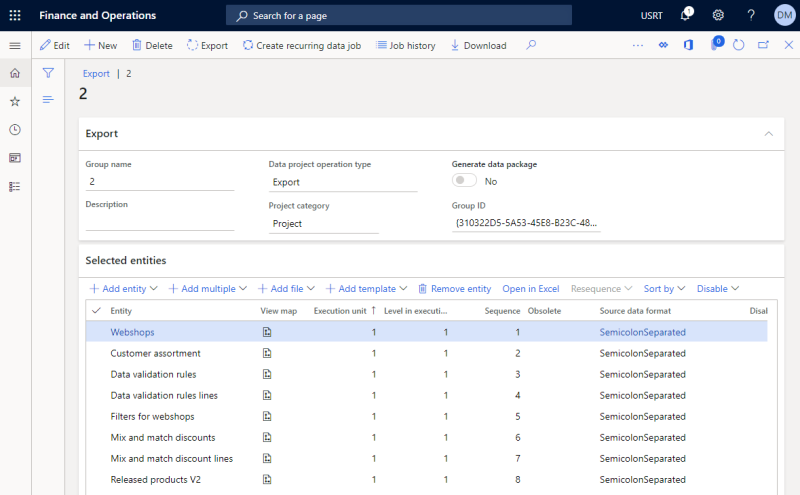
Task: Show the filter pane funnel icon
Action: [48, 73]
